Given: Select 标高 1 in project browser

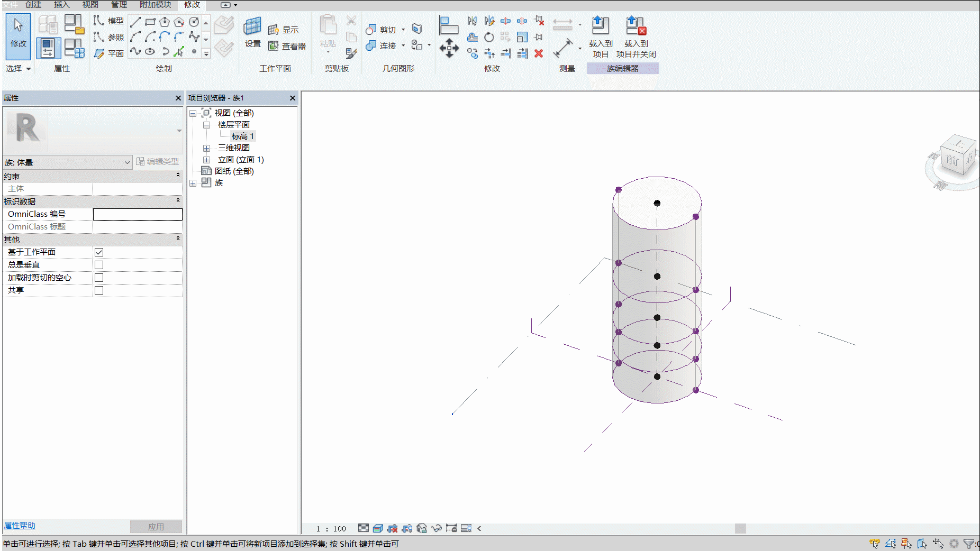Looking at the screenshot, I should pyautogui.click(x=243, y=136).
